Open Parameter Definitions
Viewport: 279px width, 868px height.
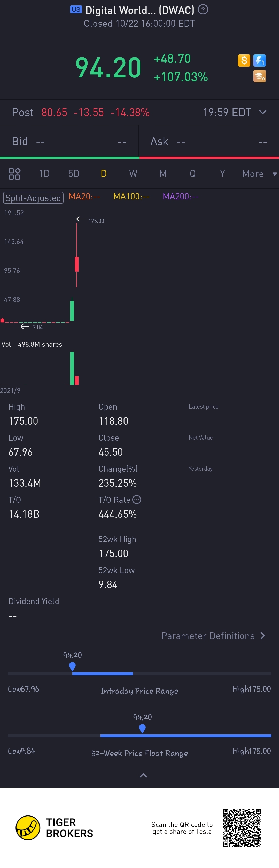pyautogui.click(x=213, y=636)
